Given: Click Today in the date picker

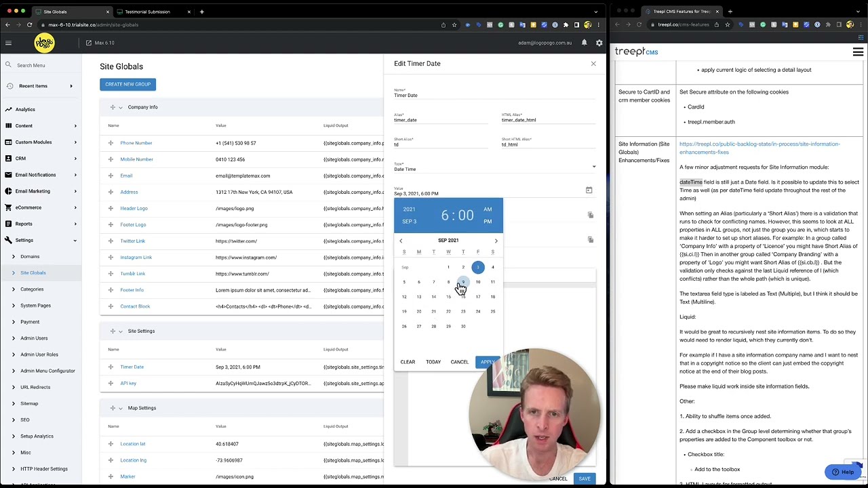Looking at the screenshot, I should [433, 362].
